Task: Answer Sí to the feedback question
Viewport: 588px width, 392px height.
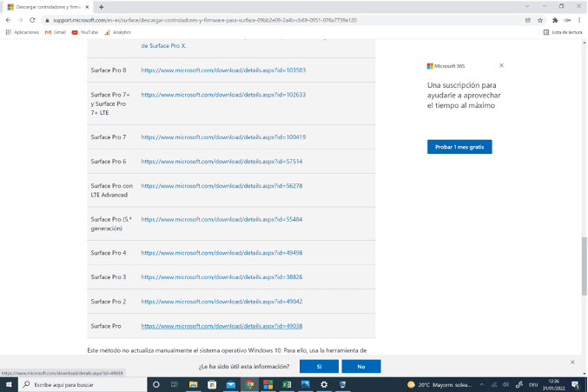Action: (x=320, y=367)
